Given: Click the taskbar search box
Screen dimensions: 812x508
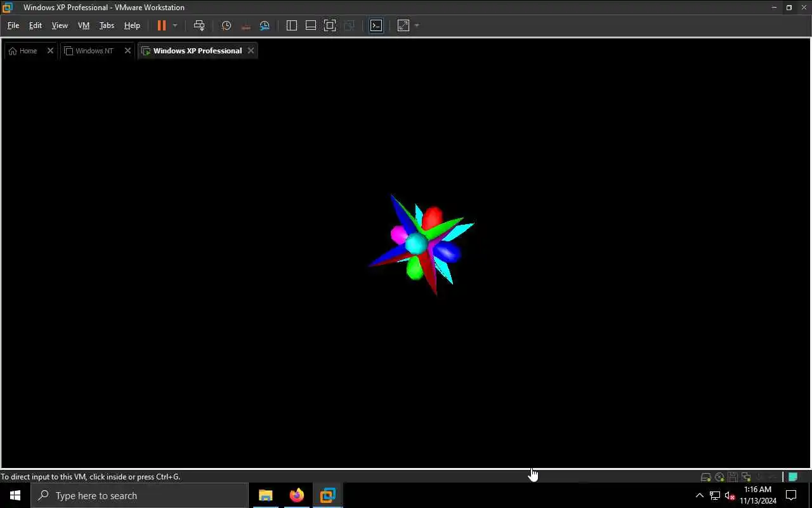Looking at the screenshot, I should pos(140,495).
